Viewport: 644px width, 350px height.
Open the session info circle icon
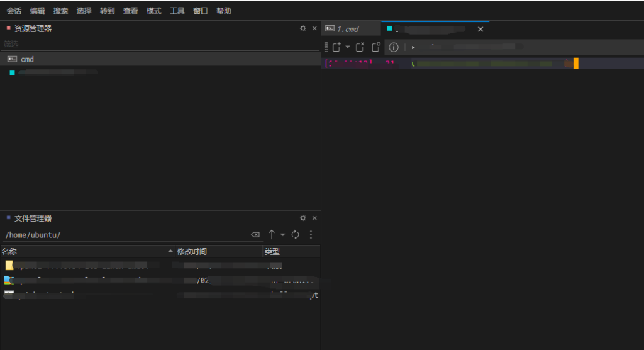pyautogui.click(x=394, y=47)
